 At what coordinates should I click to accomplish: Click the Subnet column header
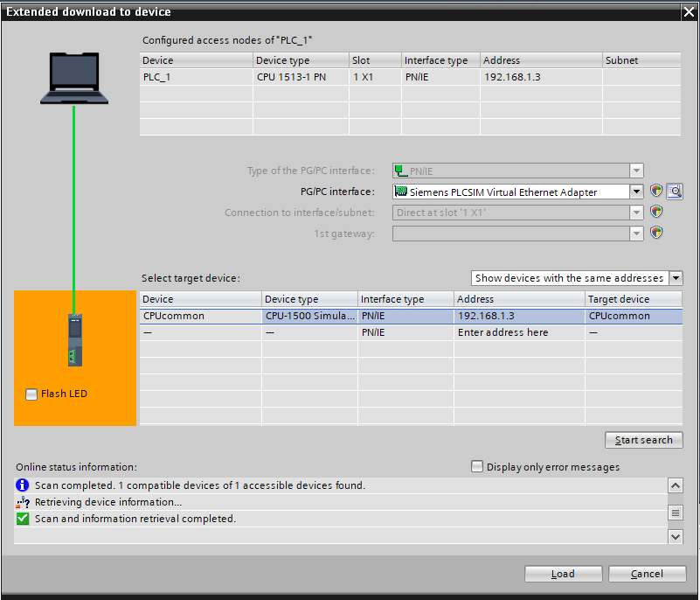tap(641, 60)
